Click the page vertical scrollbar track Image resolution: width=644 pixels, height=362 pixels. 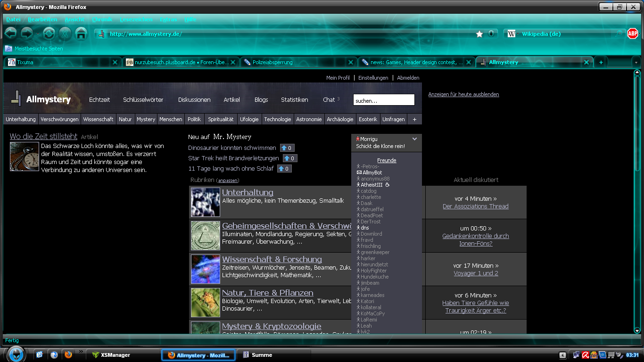point(637,236)
